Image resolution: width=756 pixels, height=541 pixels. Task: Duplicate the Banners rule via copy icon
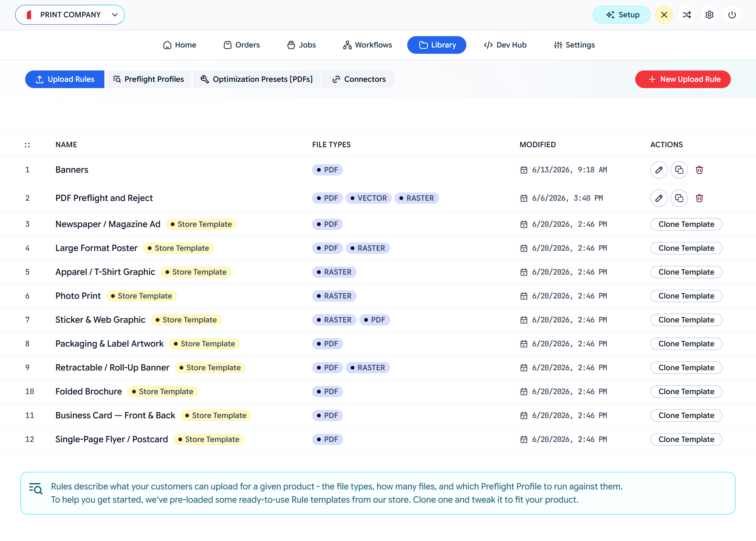[679, 170]
